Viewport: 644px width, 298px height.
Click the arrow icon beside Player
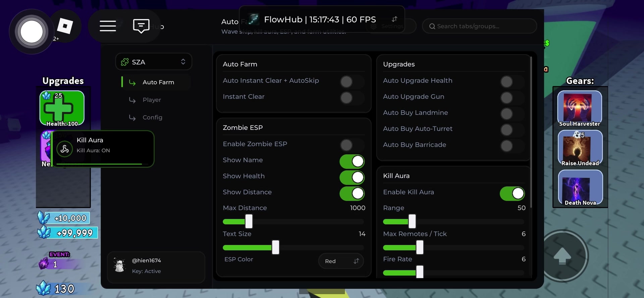coord(132,100)
